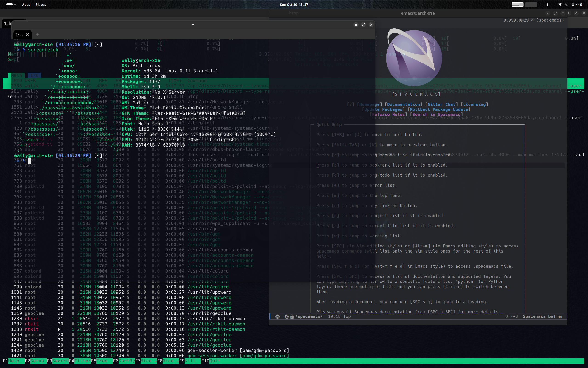Screen dimensions: 588x368
Task: Open the clock showing Sun Oct 20 13:37
Action: [x=294, y=4]
